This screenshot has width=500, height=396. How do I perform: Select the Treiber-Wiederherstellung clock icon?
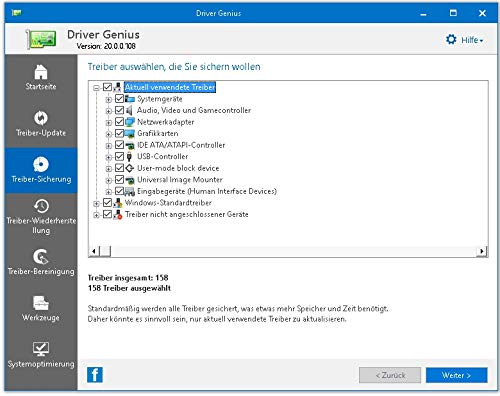pos(41,206)
